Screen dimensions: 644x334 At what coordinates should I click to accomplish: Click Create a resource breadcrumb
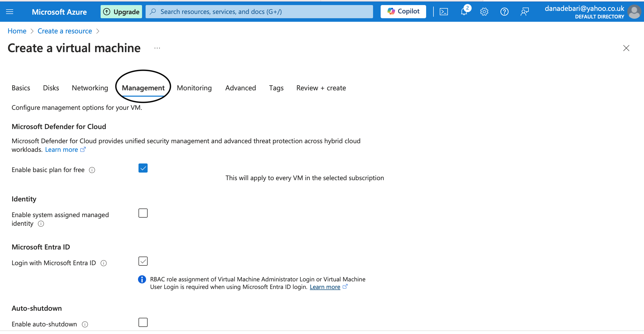(65, 31)
